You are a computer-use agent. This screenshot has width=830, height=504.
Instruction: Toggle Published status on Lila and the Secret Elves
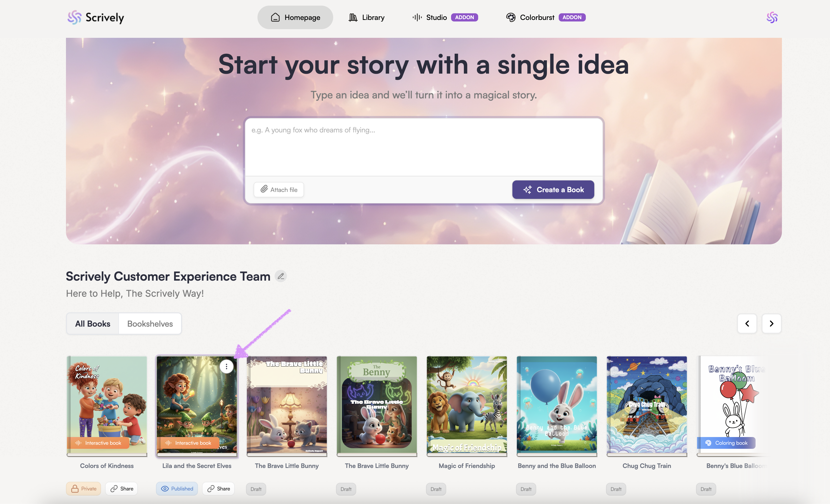coord(177,488)
